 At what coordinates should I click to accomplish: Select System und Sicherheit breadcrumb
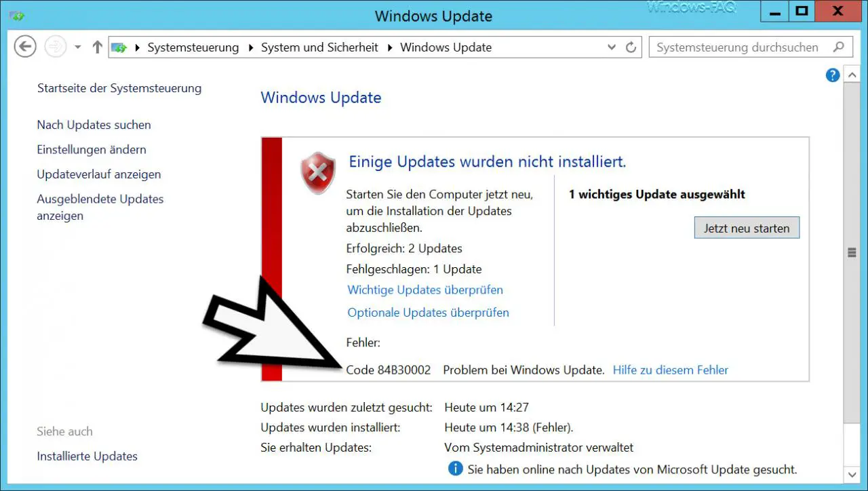pyautogui.click(x=319, y=47)
